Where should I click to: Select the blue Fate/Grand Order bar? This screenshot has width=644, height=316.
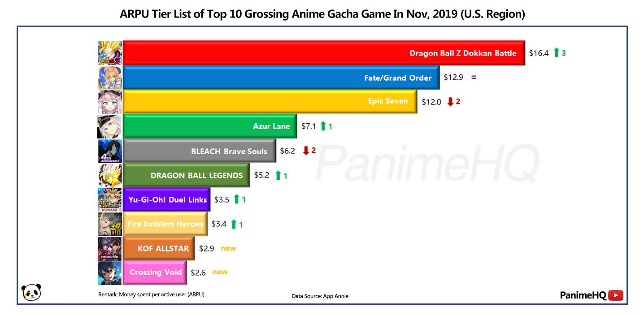pos(282,78)
